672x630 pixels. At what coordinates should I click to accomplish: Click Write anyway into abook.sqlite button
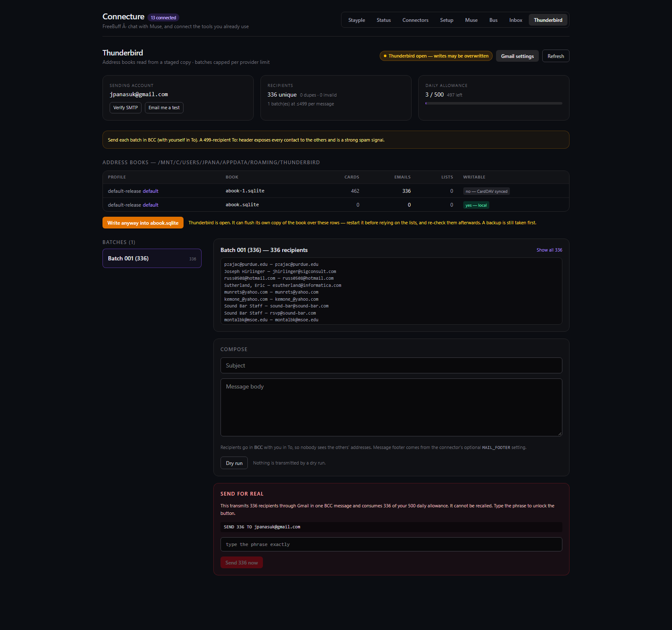click(x=143, y=223)
